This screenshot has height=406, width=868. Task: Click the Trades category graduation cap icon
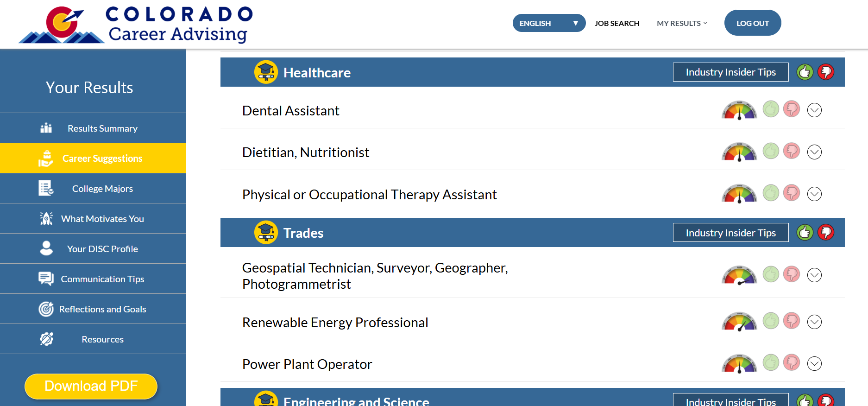click(266, 232)
